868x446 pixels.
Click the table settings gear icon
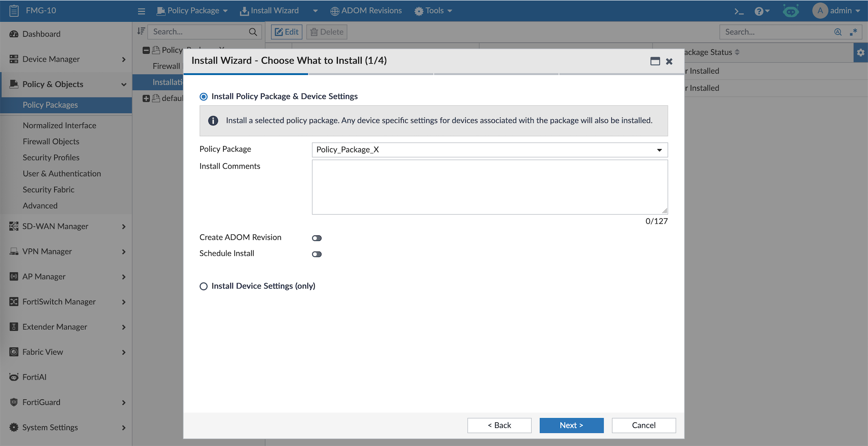[x=860, y=53]
